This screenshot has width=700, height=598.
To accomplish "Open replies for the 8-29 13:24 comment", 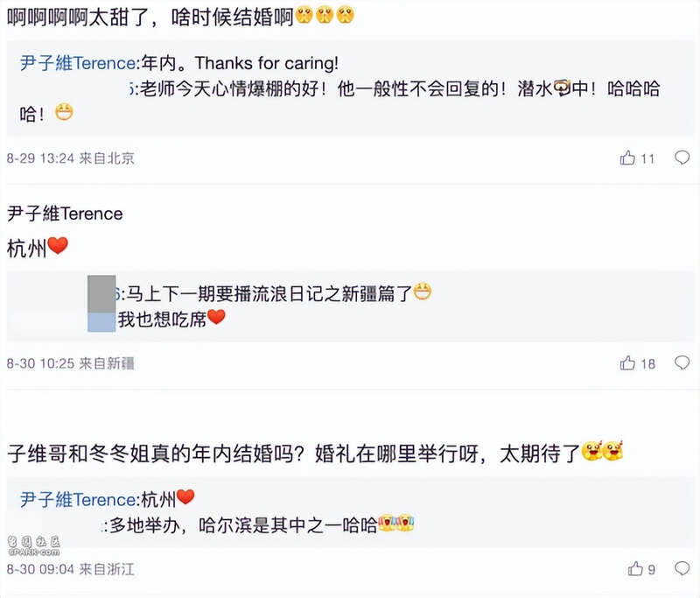I will click(682, 158).
